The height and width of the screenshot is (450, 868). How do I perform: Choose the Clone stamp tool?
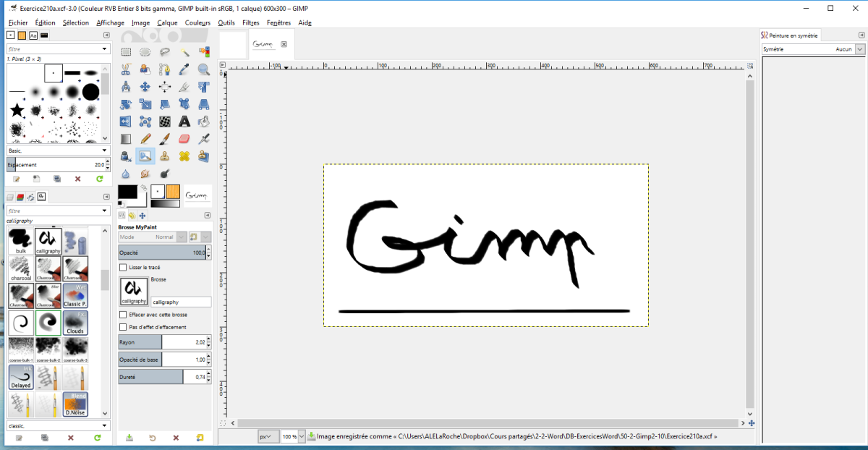coord(165,156)
